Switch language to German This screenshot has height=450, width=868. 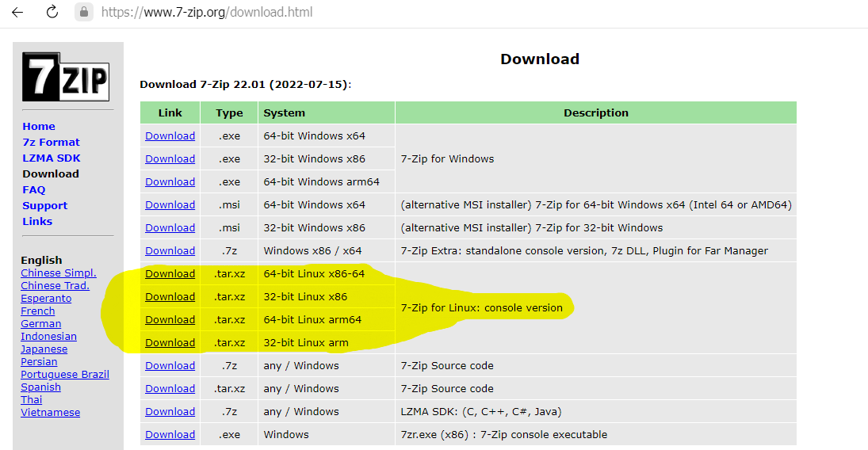click(41, 324)
